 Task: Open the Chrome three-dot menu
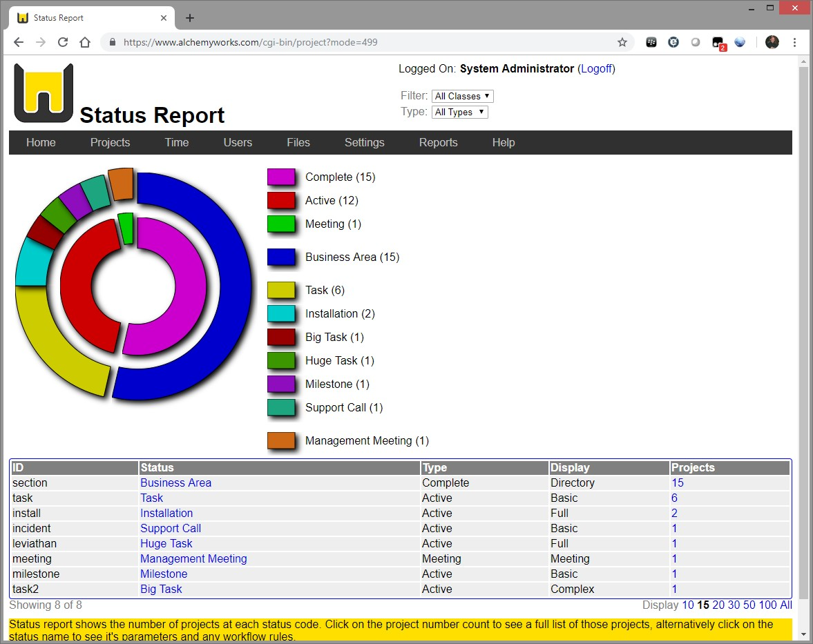pyautogui.click(x=794, y=43)
